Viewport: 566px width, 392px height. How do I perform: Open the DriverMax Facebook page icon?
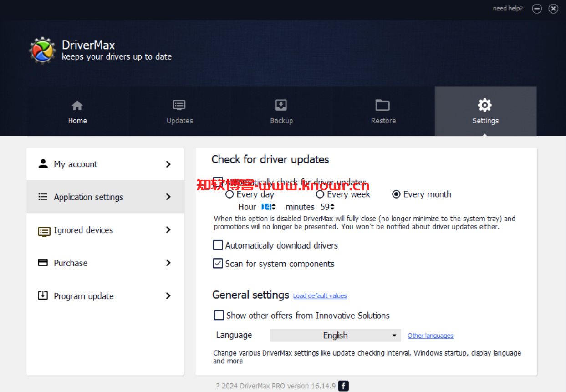[344, 386]
